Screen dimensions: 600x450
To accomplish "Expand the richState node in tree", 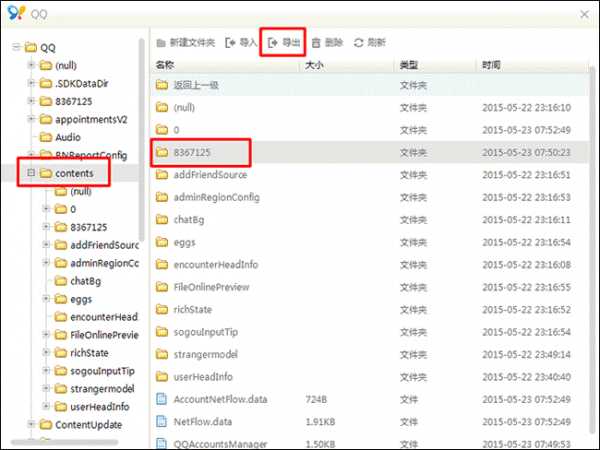I will [x=46, y=352].
